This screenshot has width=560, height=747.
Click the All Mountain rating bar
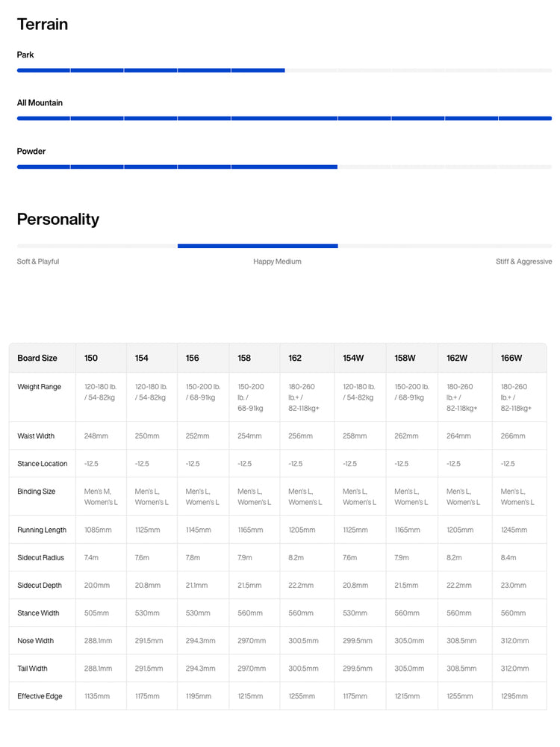click(284, 118)
